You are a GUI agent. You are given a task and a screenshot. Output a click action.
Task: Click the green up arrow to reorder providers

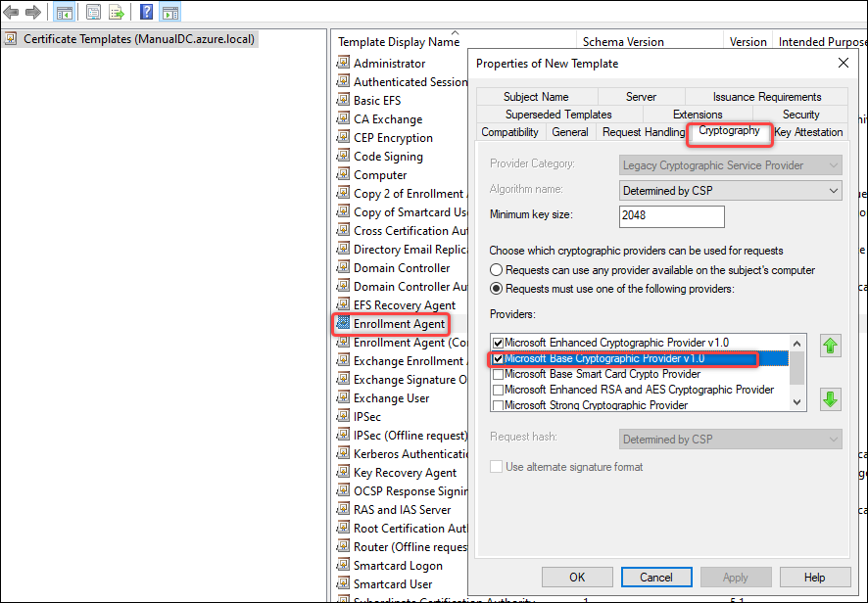coord(829,347)
